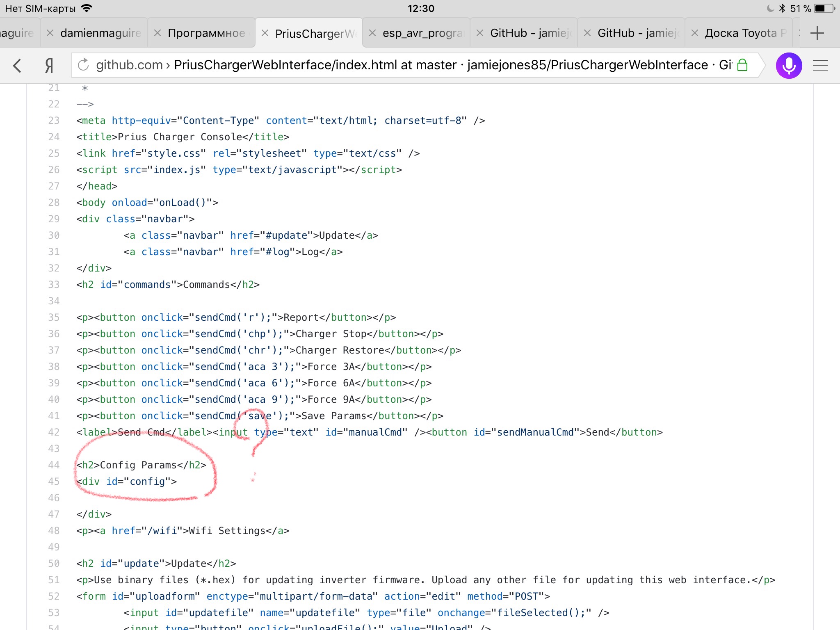Select line number 44 in code
The width and height of the screenshot is (840, 630).
coord(54,465)
